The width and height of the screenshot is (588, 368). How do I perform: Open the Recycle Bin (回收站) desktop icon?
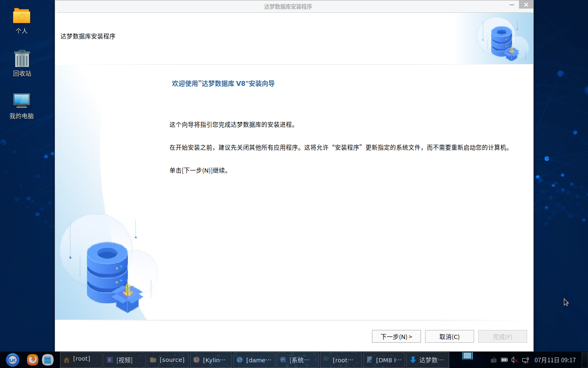[22, 63]
